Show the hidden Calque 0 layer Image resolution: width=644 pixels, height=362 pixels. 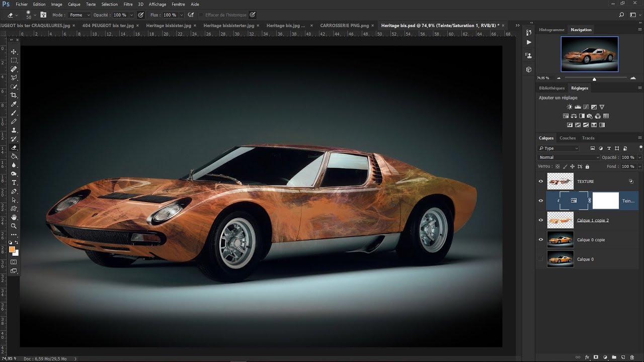click(x=541, y=259)
